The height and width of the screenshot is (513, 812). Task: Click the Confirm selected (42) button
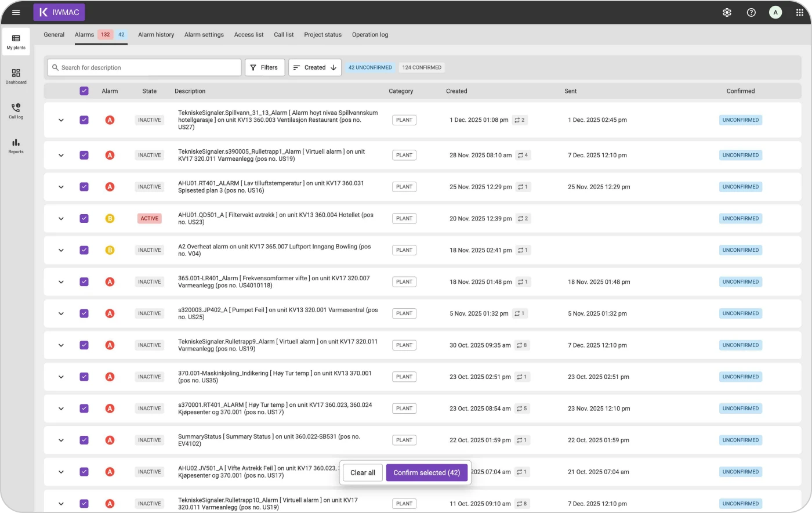click(x=426, y=472)
